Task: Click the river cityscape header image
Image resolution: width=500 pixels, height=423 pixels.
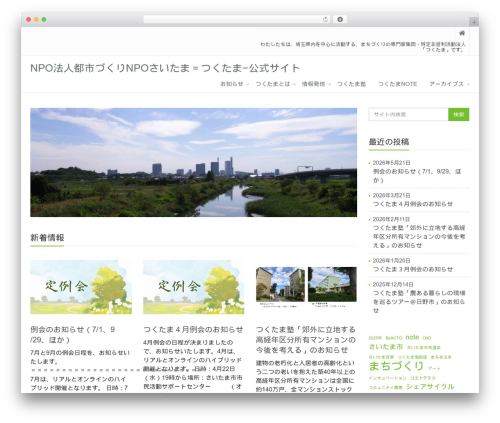Action: pyautogui.click(x=193, y=162)
